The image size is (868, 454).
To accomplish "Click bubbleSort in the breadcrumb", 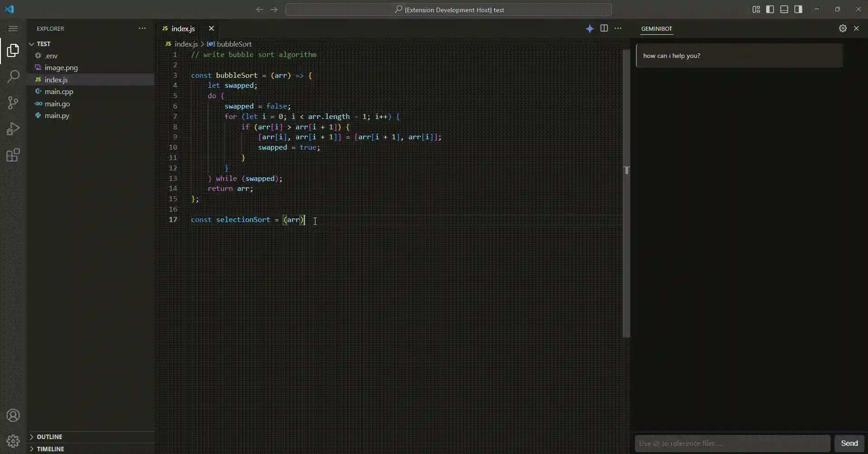I will [234, 44].
